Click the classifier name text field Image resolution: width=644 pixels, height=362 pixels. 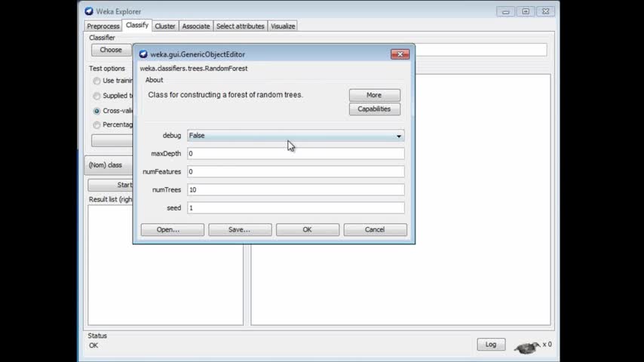pyautogui.click(x=480, y=50)
